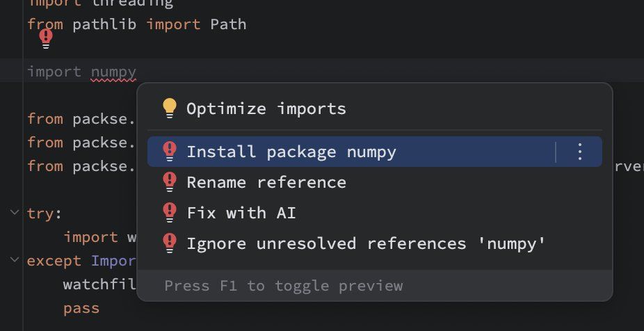Click the underlined numpy module name
The image size is (644, 331).
pos(113,71)
